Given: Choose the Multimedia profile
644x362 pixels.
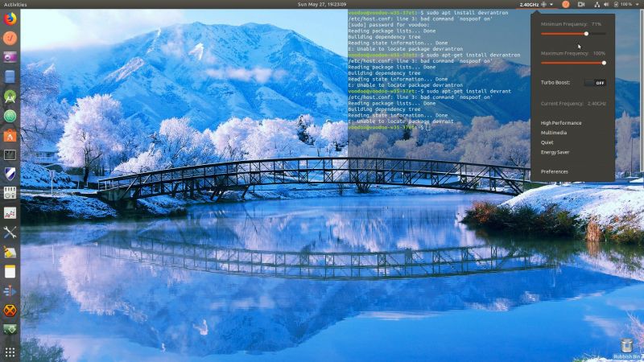Looking at the screenshot, I should pyautogui.click(x=554, y=133).
